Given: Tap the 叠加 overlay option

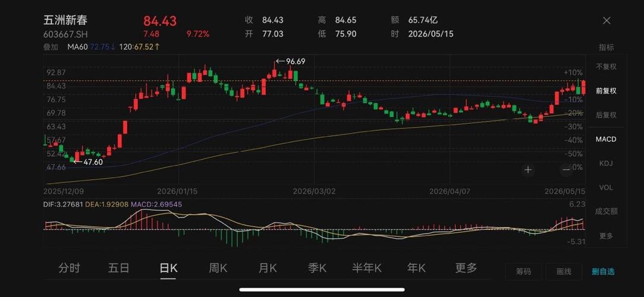Looking at the screenshot, I should (51, 47).
